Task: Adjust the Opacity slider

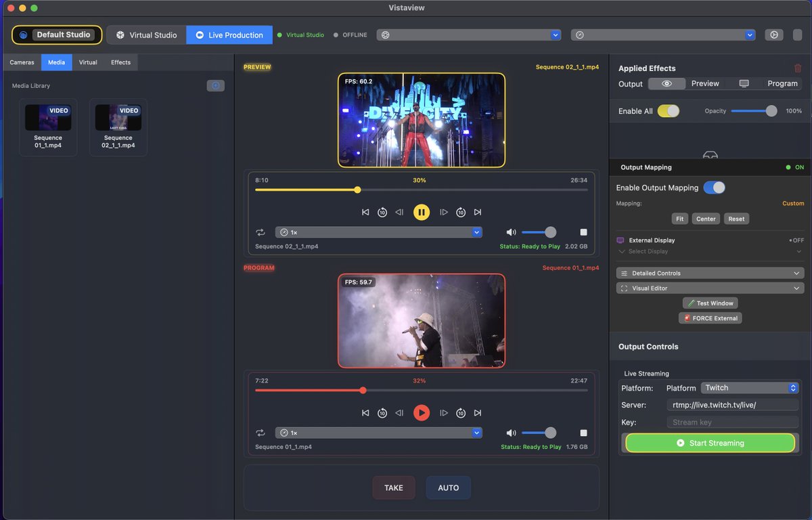Action: click(754, 111)
